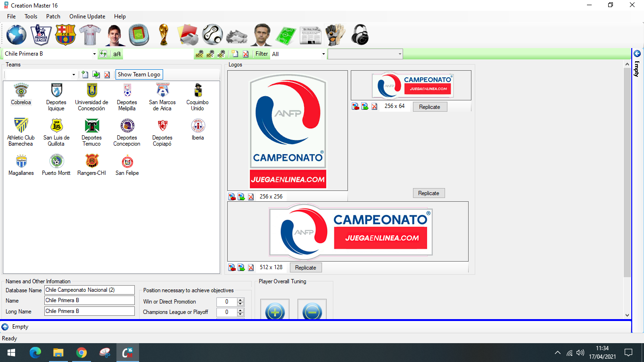This screenshot has height=362, width=644.
Task: Click the Show Team Logo button
Action: click(139, 74)
